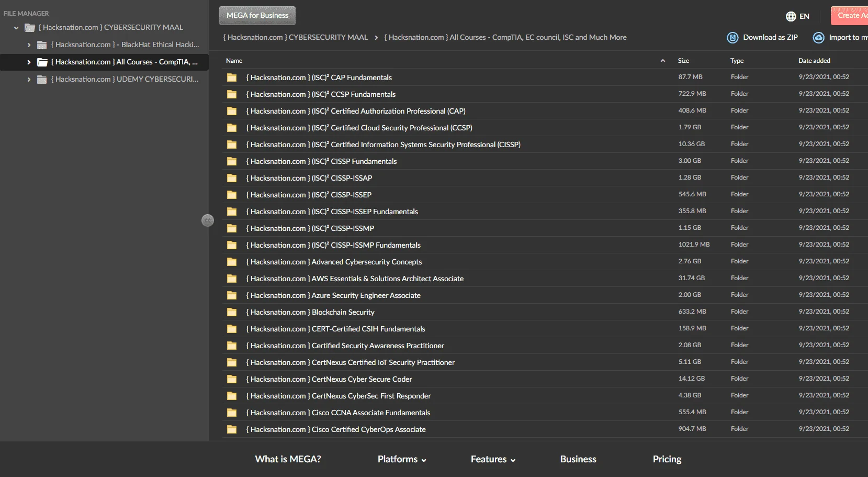This screenshot has height=477, width=868.
Task: Click folder icon for CISSP-ISSMP Fundamentals row
Action: point(232,245)
